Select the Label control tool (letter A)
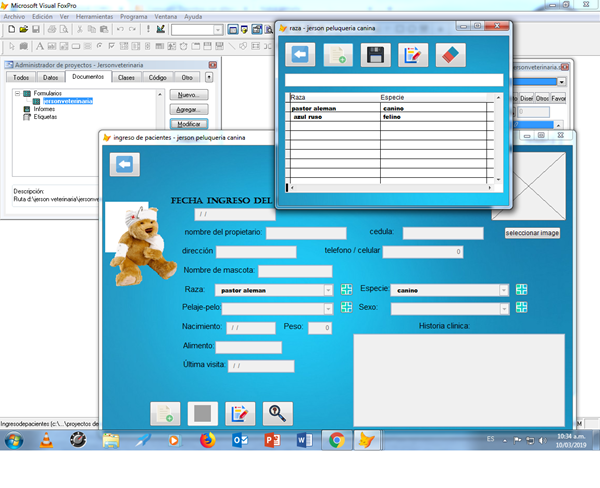This screenshot has height=488, width=600. click(40, 46)
